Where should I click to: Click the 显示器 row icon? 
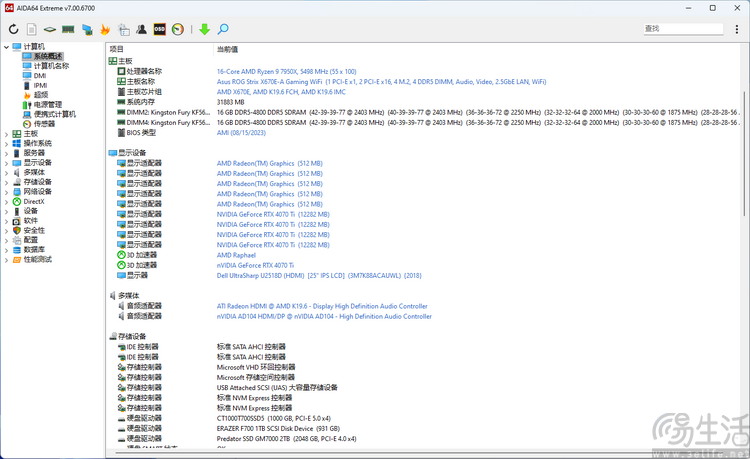121,276
